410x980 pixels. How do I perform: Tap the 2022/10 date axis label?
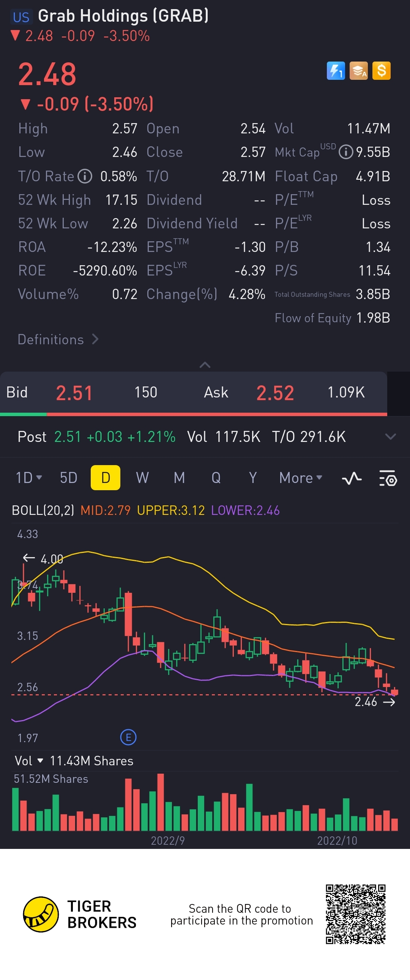pyautogui.click(x=337, y=841)
